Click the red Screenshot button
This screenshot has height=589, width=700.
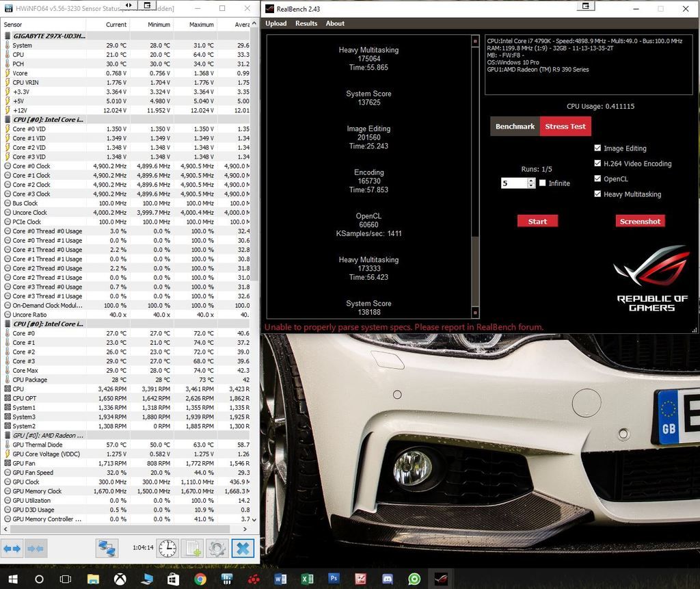(640, 221)
